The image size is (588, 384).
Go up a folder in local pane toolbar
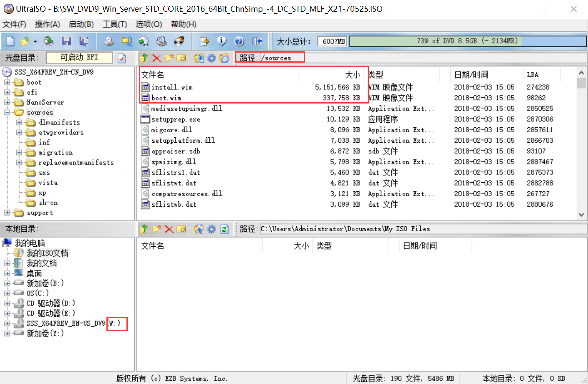click(x=144, y=229)
